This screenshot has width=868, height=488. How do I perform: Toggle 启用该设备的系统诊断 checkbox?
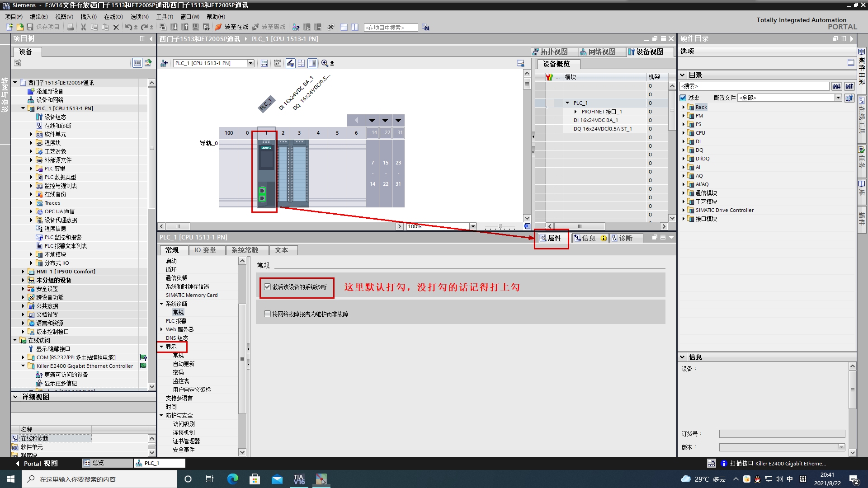pyautogui.click(x=267, y=286)
